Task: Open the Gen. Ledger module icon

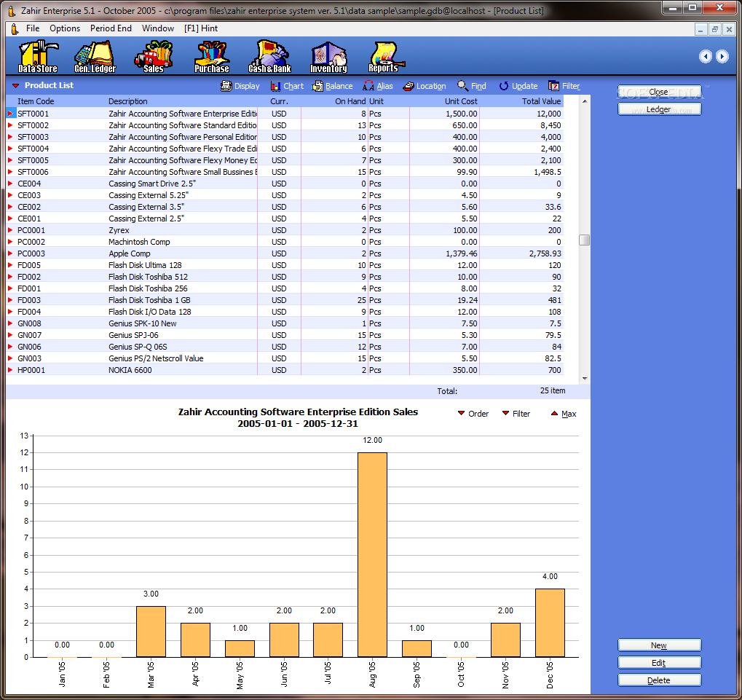Action: 95,56
